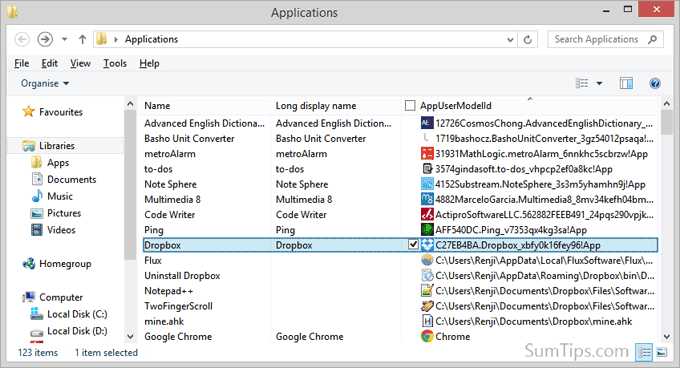The height and width of the screenshot is (368, 680).
Task: Open the recent locations dropdown arrow
Action: 64,39
